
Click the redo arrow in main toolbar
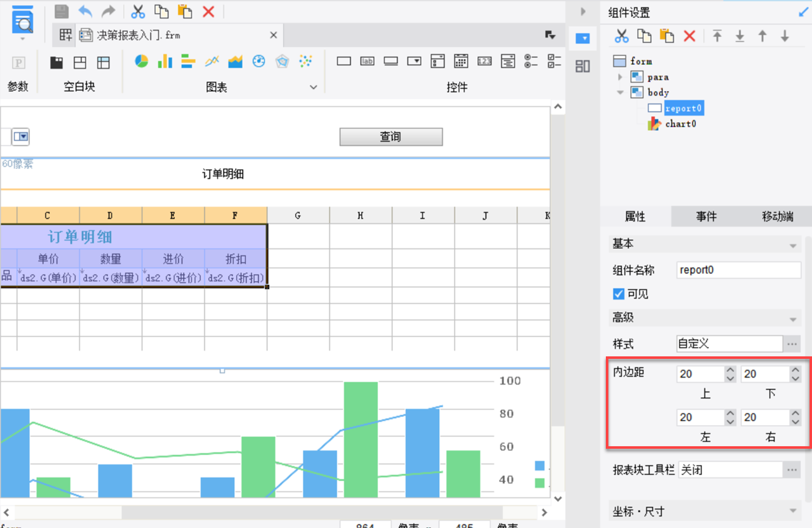(108, 11)
